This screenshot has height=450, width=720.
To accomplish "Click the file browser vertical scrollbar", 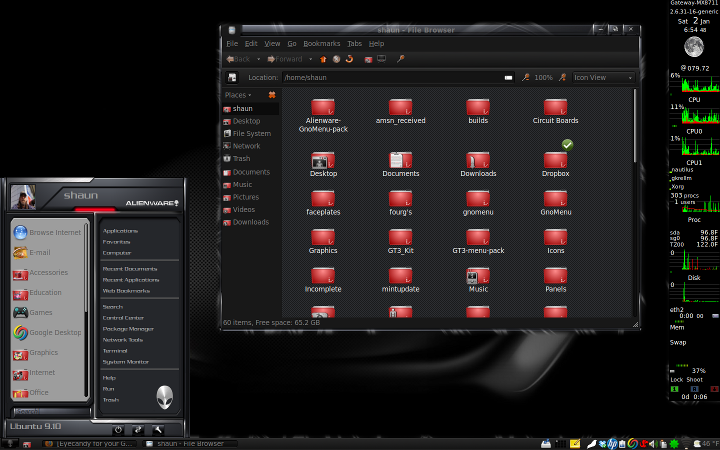I will coord(635,125).
